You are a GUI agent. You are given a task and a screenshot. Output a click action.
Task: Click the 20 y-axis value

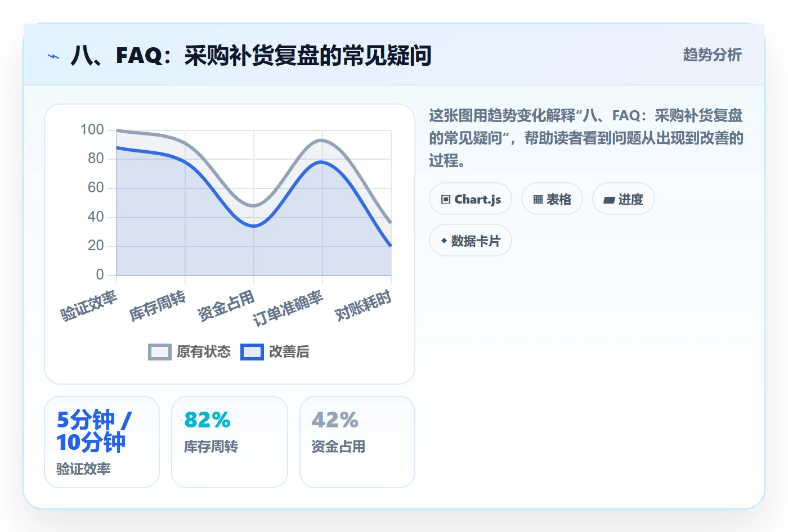[x=96, y=246]
